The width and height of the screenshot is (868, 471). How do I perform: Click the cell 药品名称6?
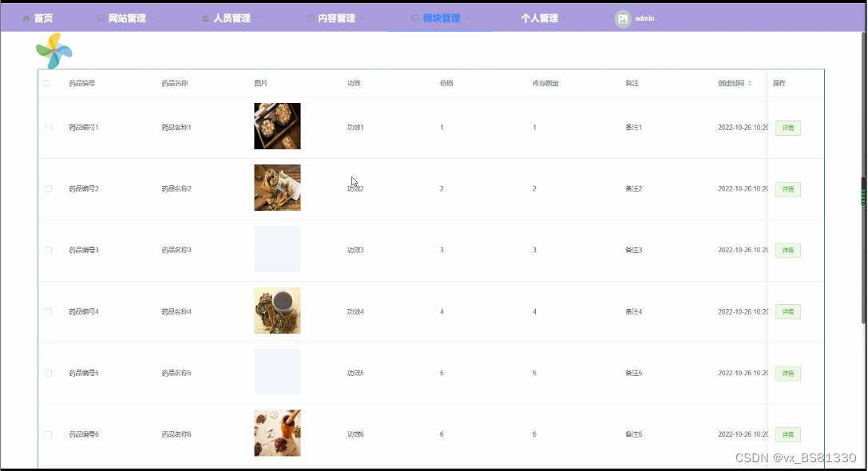click(176, 434)
